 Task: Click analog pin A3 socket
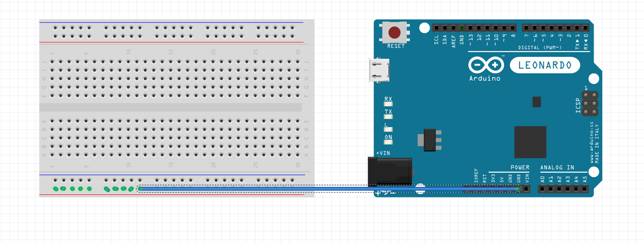(568, 189)
